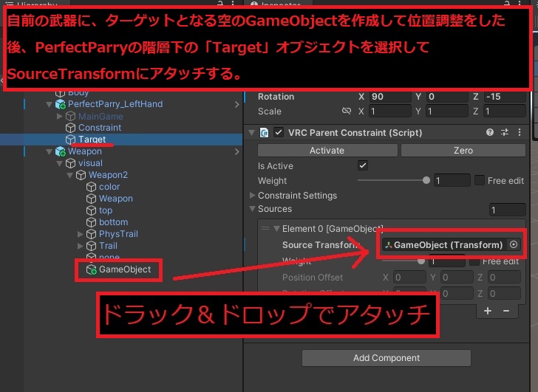Click the color object cube icon
The width and height of the screenshot is (538, 392).
[x=91, y=187]
